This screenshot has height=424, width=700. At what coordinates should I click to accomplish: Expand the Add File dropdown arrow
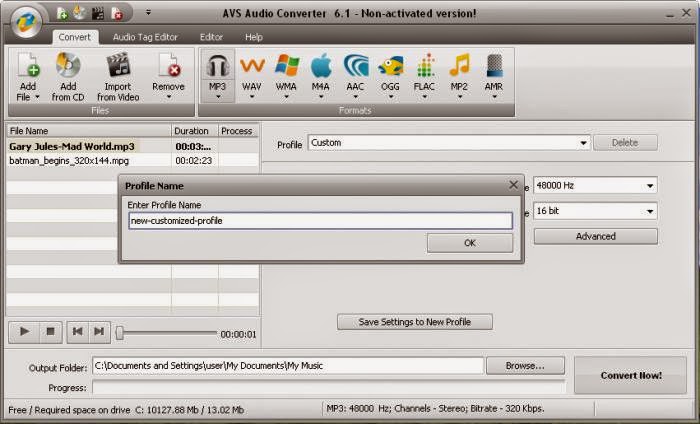coord(38,97)
